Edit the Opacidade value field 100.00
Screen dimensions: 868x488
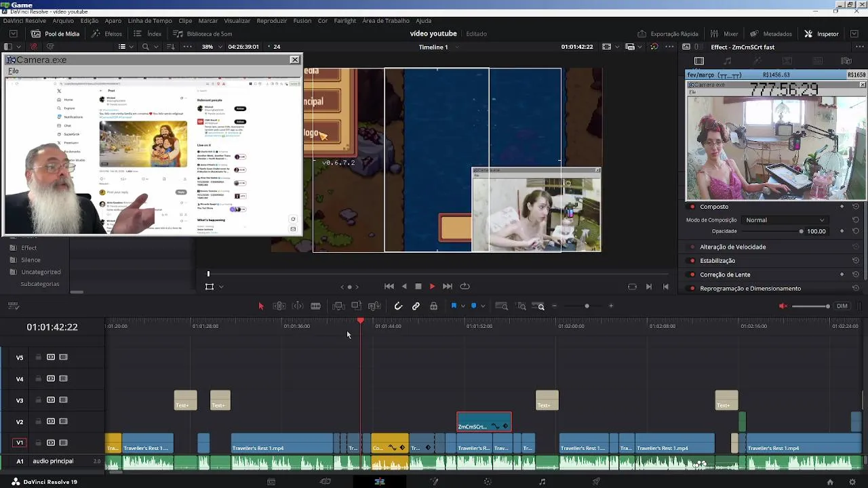coord(816,231)
